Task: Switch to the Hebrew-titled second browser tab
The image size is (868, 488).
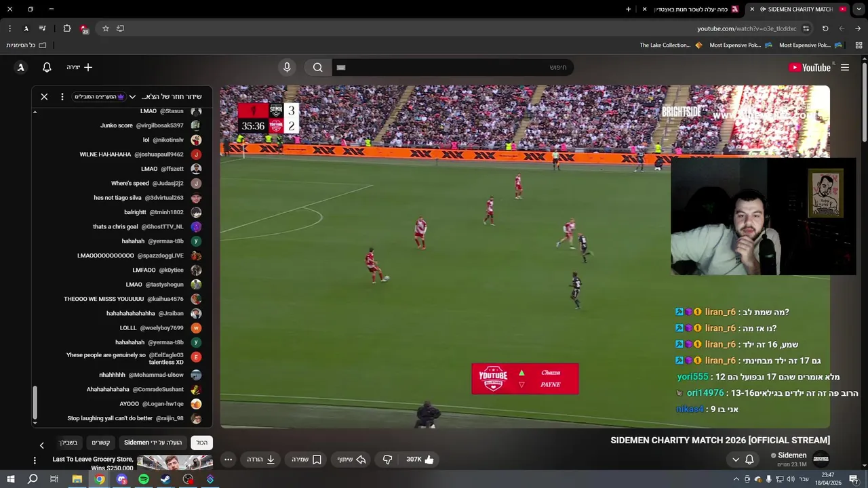Action: 690,9
